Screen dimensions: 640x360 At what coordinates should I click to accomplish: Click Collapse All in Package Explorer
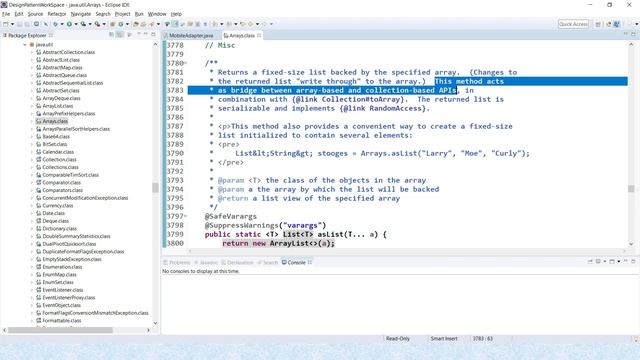point(111,35)
